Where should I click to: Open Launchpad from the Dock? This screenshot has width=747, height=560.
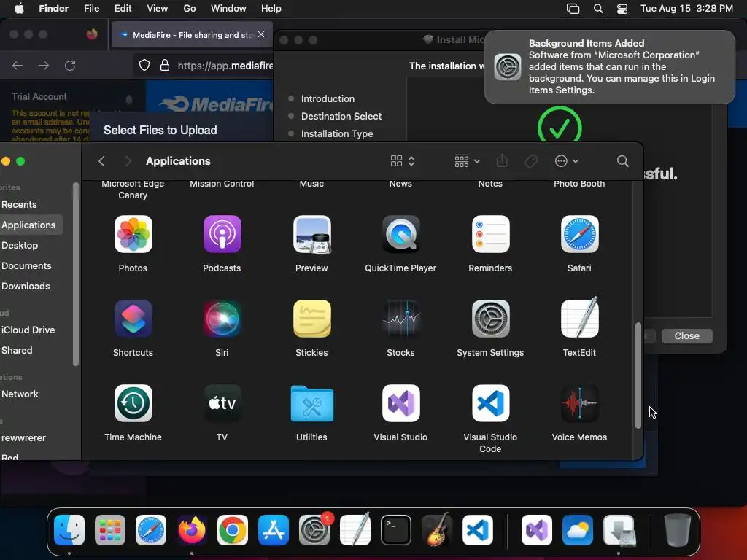110,530
